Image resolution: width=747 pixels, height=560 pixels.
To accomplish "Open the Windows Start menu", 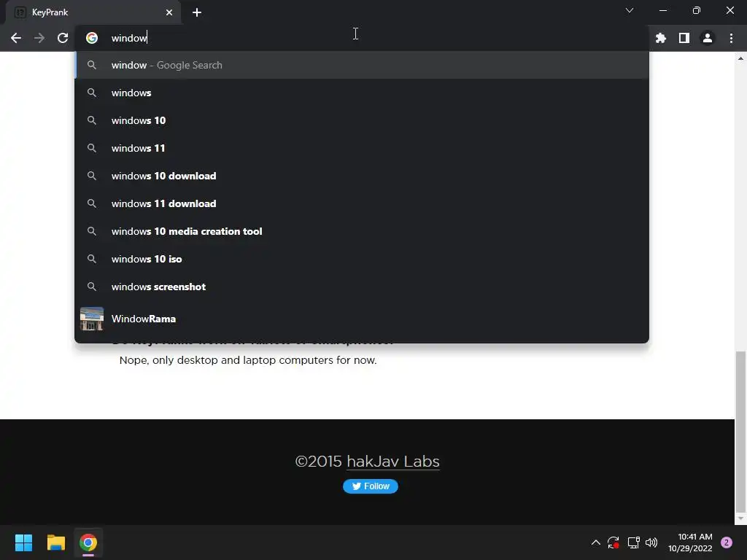I will pyautogui.click(x=23, y=542).
